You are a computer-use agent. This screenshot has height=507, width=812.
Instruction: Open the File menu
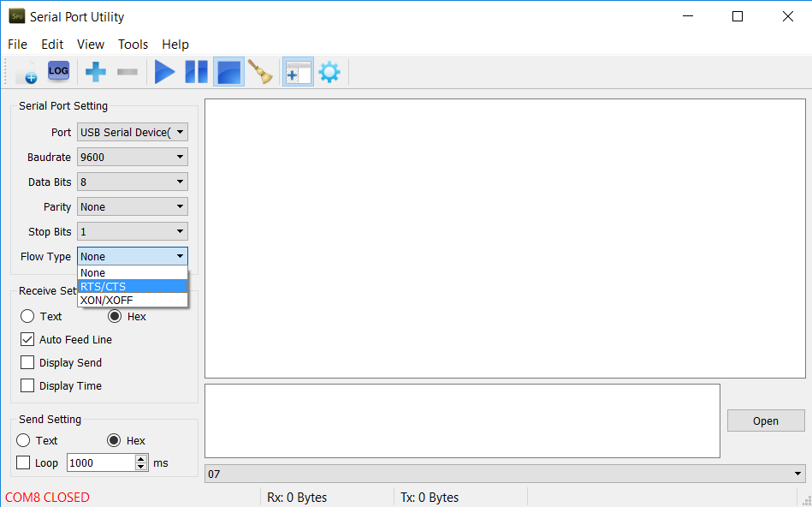point(18,45)
